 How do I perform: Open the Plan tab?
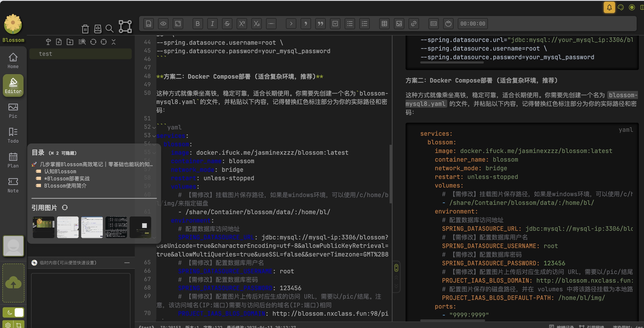[13, 160]
